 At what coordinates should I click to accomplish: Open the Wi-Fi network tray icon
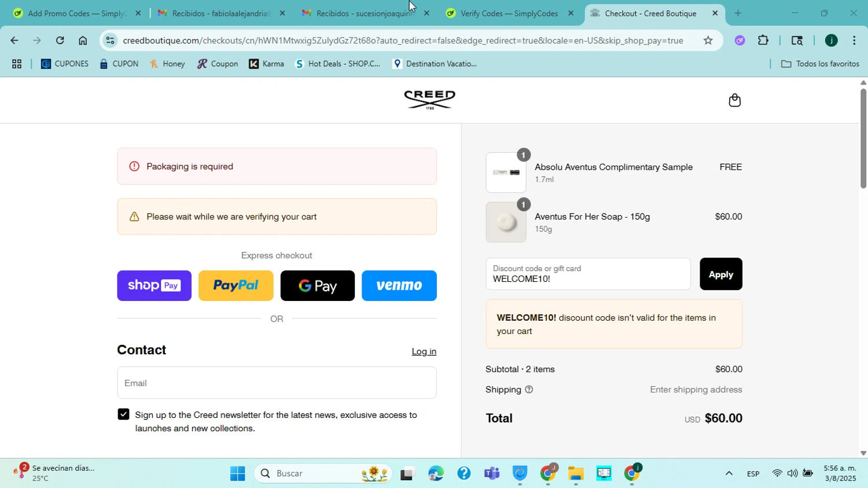tap(777, 474)
